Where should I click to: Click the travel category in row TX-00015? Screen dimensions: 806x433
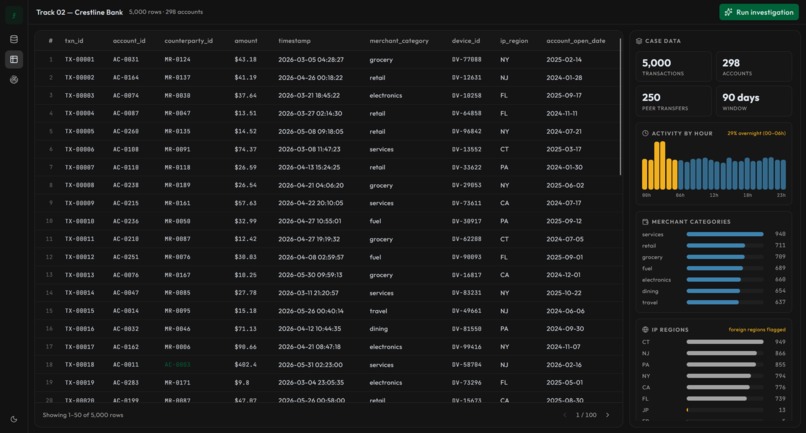tap(378, 311)
